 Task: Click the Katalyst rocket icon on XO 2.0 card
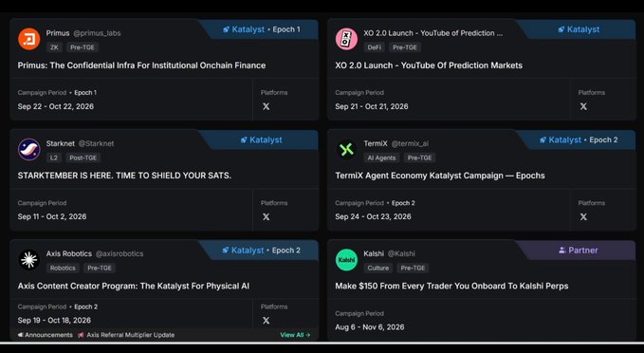[x=561, y=29]
